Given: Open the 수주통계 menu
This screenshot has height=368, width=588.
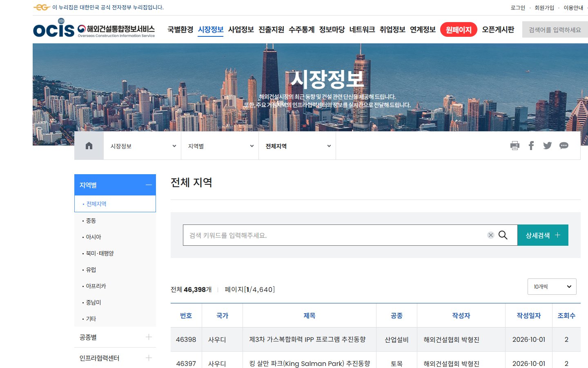Looking at the screenshot, I should point(302,29).
